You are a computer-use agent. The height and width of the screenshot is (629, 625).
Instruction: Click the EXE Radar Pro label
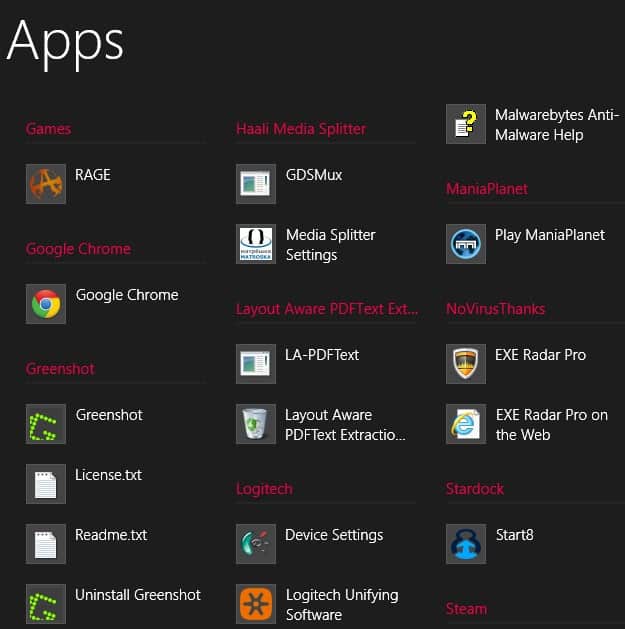pyautogui.click(x=540, y=355)
